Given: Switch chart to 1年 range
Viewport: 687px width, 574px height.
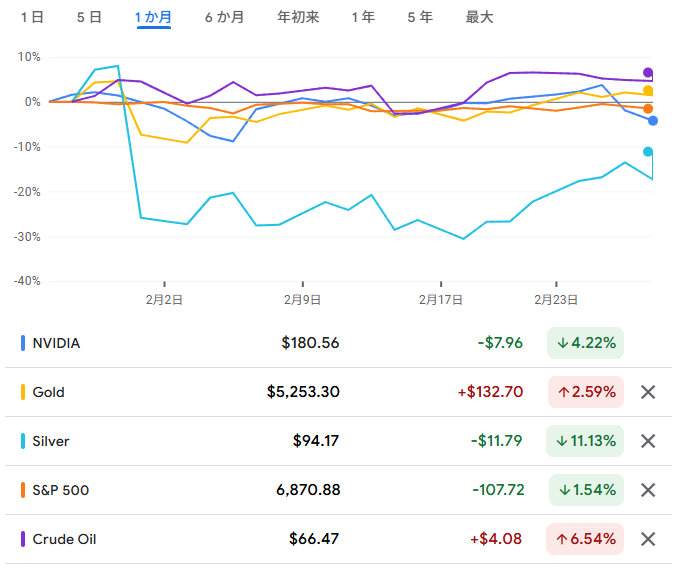Looking at the screenshot, I should tap(363, 17).
